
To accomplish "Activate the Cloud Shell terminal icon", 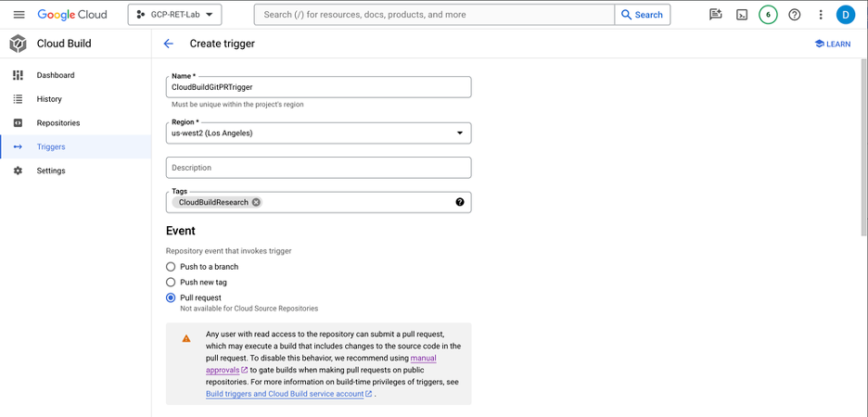I will pos(742,15).
